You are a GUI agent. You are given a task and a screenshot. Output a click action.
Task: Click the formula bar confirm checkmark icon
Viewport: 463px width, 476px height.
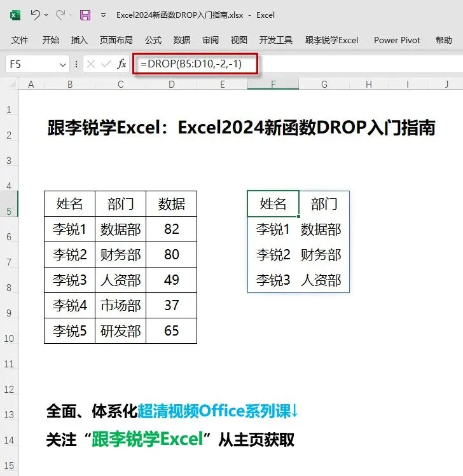pos(106,64)
